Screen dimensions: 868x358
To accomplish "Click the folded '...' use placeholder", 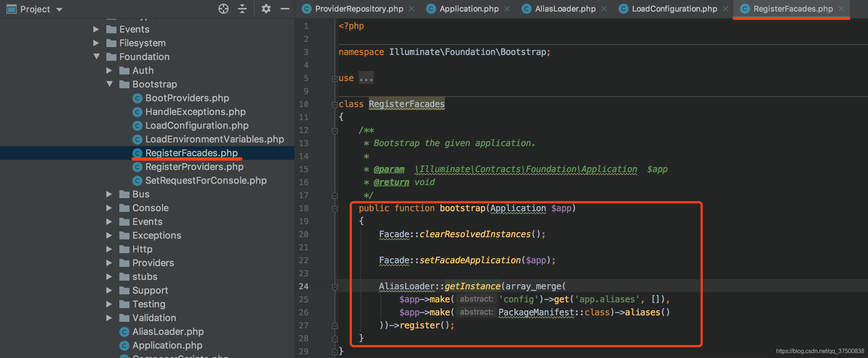I will point(366,78).
